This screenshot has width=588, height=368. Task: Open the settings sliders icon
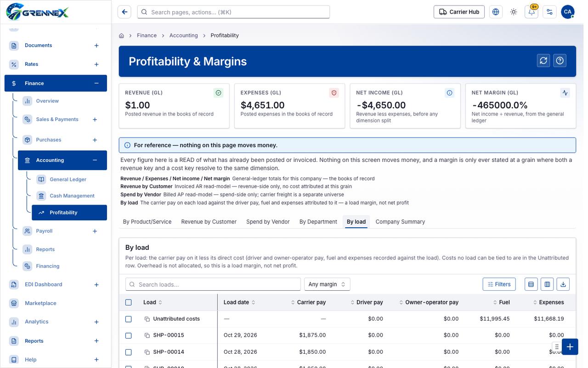tap(549, 12)
